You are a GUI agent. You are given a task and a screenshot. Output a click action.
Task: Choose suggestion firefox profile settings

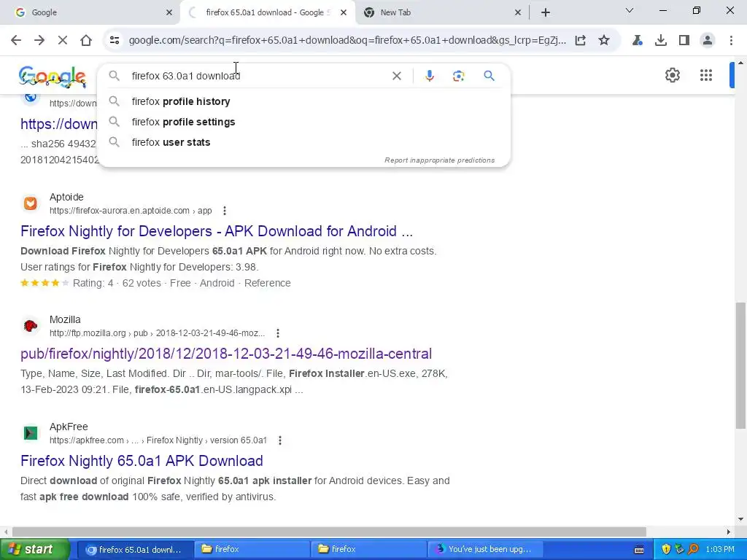(x=303, y=122)
